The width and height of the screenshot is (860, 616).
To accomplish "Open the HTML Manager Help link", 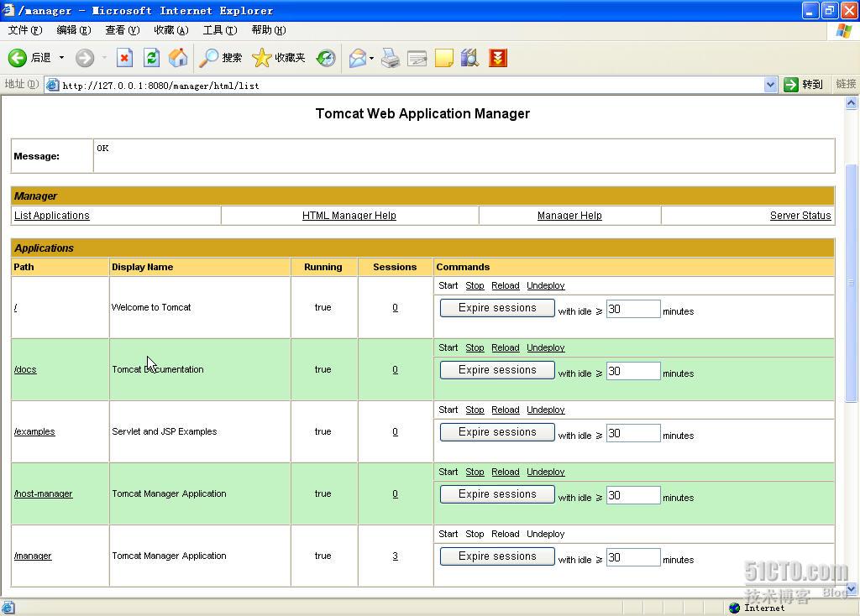I will click(349, 216).
